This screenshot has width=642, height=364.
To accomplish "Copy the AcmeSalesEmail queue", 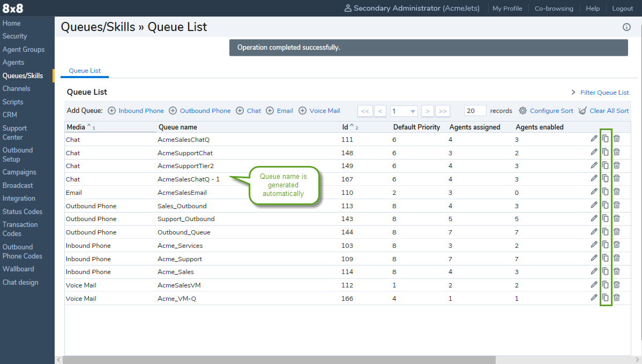I will point(605,192).
